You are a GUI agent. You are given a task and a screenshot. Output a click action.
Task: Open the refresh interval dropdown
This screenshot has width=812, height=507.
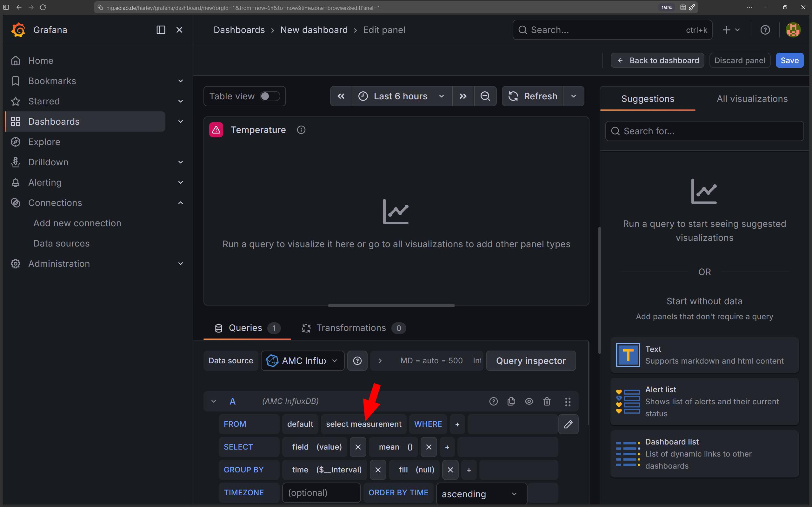click(574, 96)
